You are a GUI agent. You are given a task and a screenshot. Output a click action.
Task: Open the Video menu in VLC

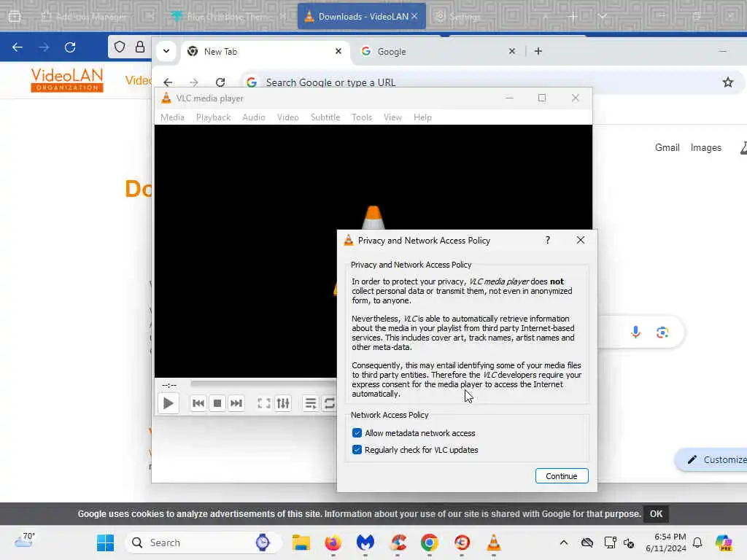287,117
